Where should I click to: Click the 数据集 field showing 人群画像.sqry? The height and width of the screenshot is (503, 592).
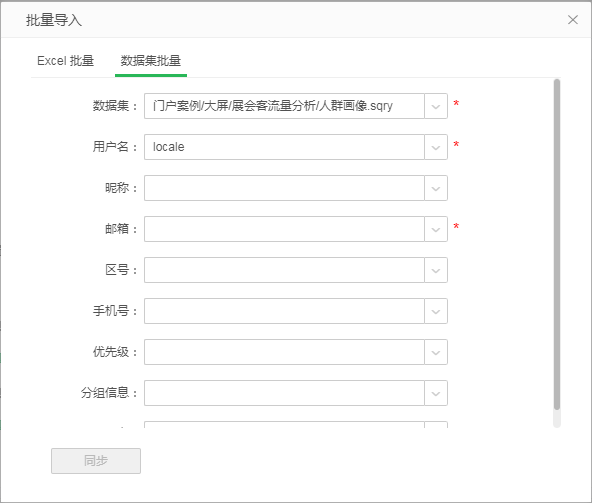(284, 106)
